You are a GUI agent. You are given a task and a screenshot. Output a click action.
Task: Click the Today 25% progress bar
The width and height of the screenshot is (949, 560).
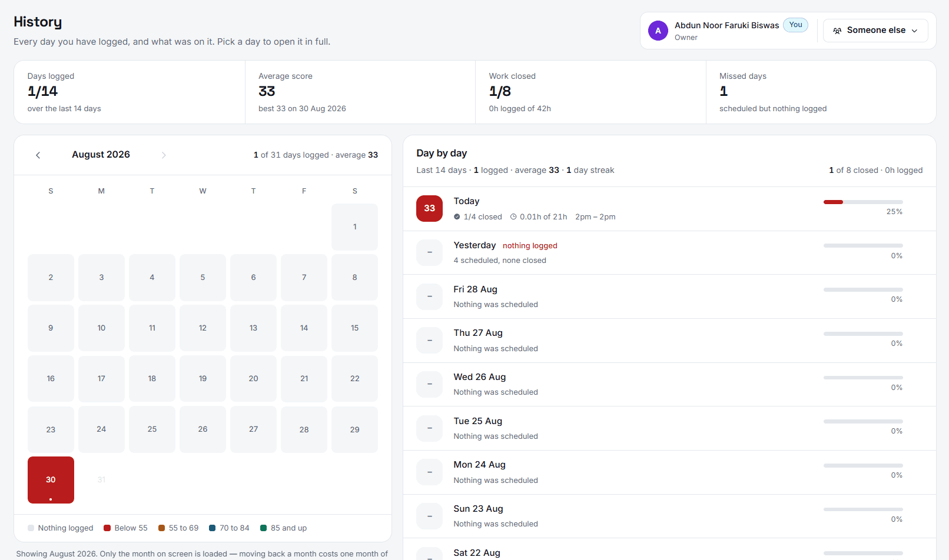(863, 202)
